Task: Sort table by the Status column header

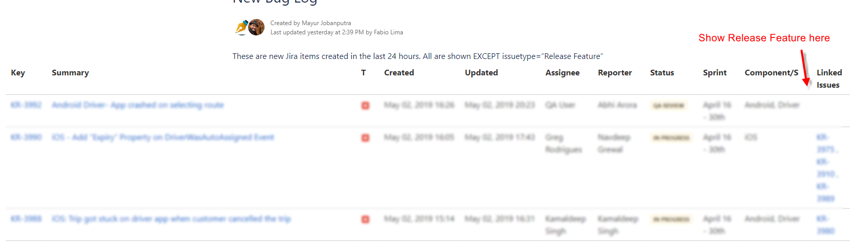Action: pos(662,73)
